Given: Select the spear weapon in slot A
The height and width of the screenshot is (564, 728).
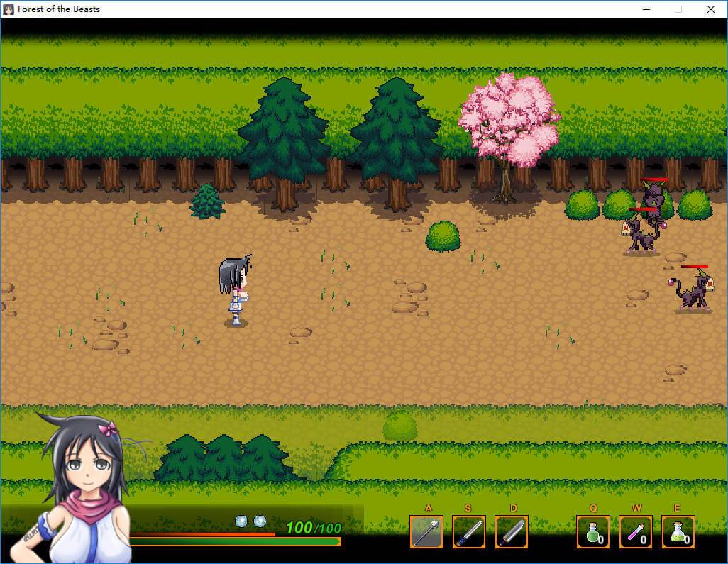Looking at the screenshot, I should [x=426, y=531].
